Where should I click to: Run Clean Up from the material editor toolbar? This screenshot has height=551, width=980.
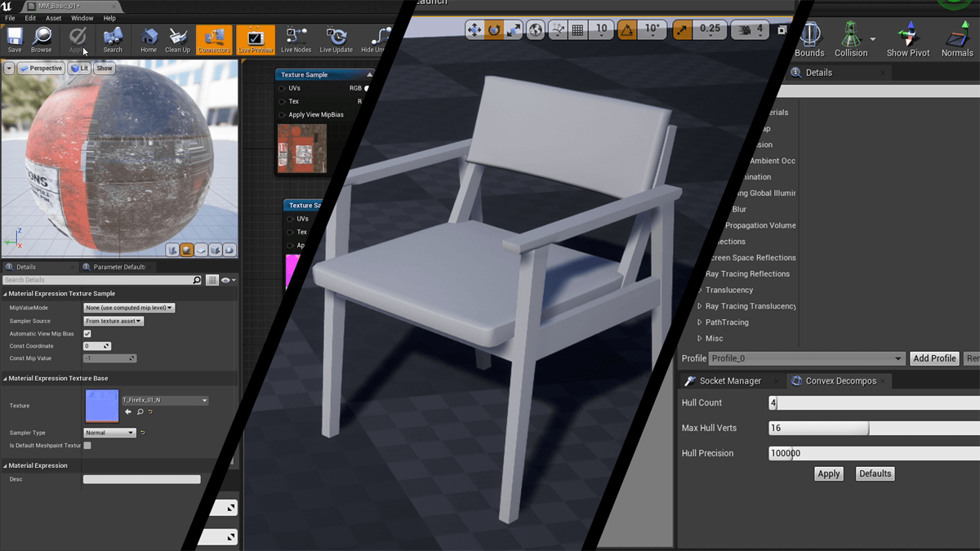[176, 38]
